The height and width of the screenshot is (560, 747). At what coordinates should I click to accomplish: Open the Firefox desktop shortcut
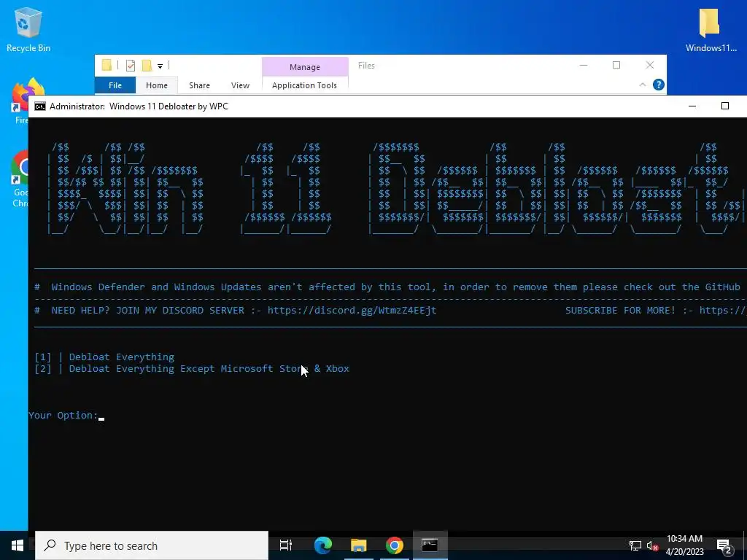coord(19,101)
